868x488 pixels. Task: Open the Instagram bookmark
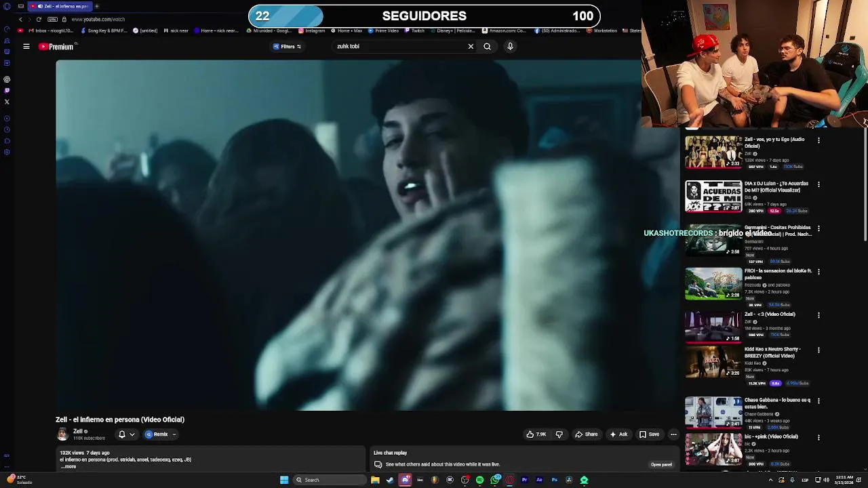[x=312, y=30]
